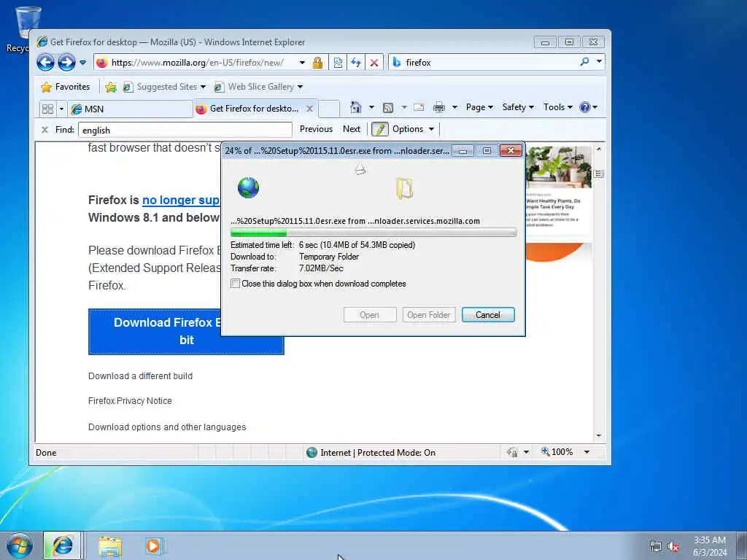Open the search provider dropdown arrow
This screenshot has height=560, width=747.
599,61
